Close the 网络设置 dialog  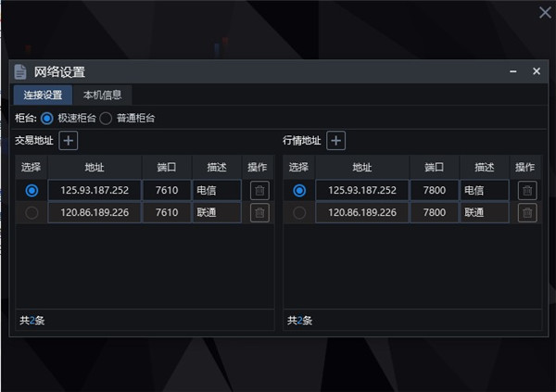[x=537, y=71]
